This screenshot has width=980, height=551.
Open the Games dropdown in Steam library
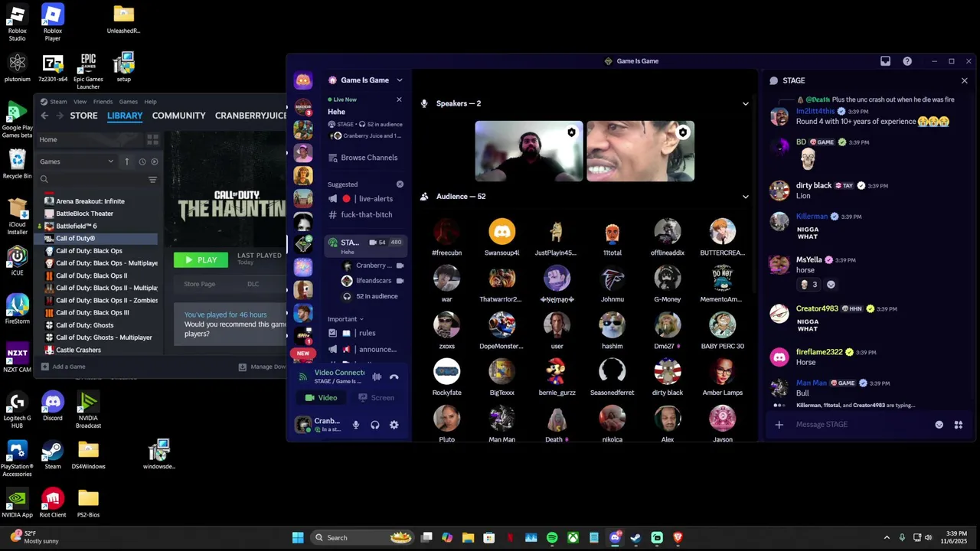pyautogui.click(x=77, y=161)
